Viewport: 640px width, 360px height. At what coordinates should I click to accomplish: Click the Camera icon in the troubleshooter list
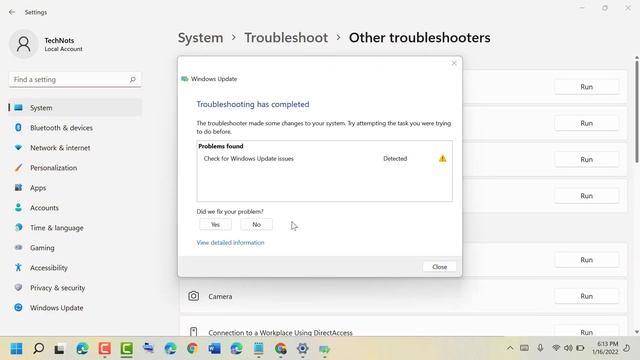pyautogui.click(x=193, y=296)
